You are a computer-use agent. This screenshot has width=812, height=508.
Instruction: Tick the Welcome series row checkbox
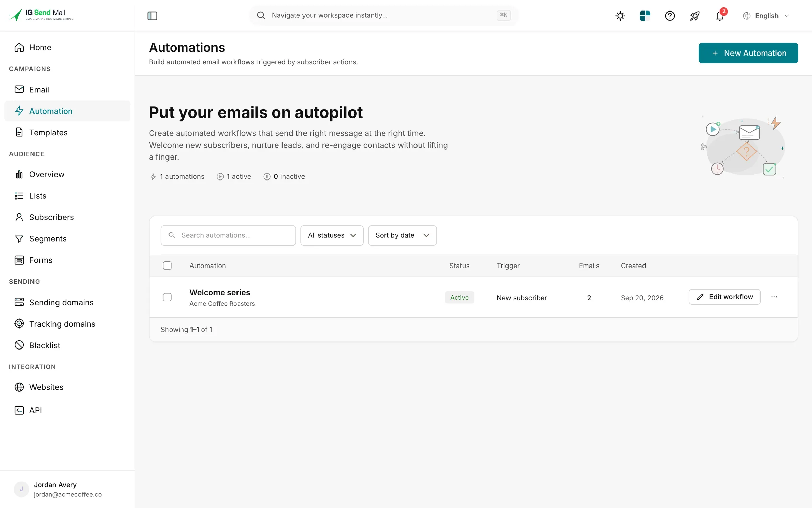[167, 297]
